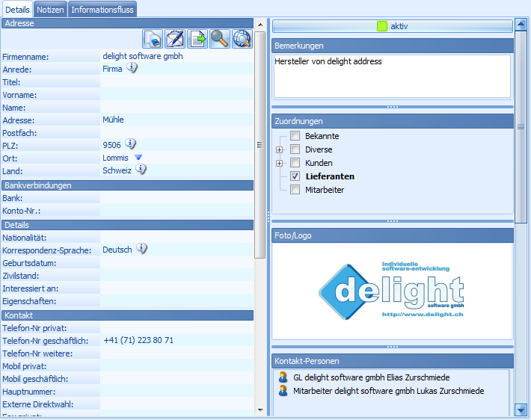Click the aktiv status button

393,26
